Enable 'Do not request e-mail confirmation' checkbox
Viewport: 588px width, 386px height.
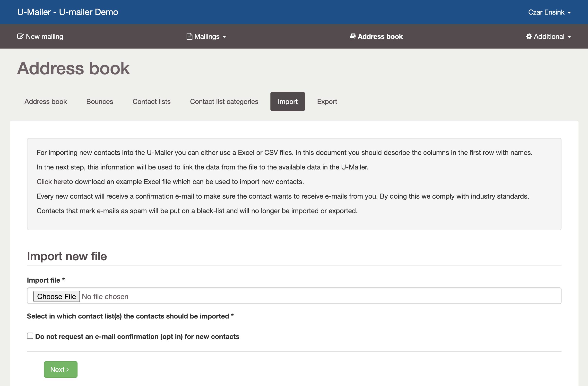tap(30, 336)
